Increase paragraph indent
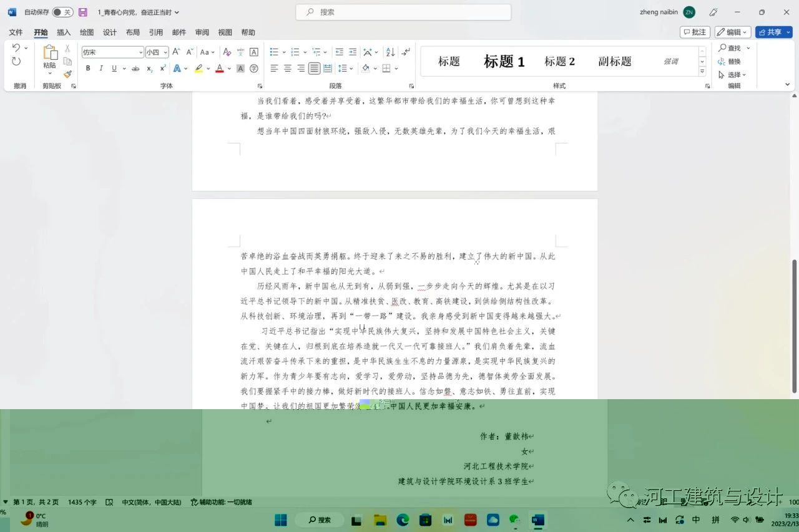This screenshot has height=532, width=799. pos(353,52)
